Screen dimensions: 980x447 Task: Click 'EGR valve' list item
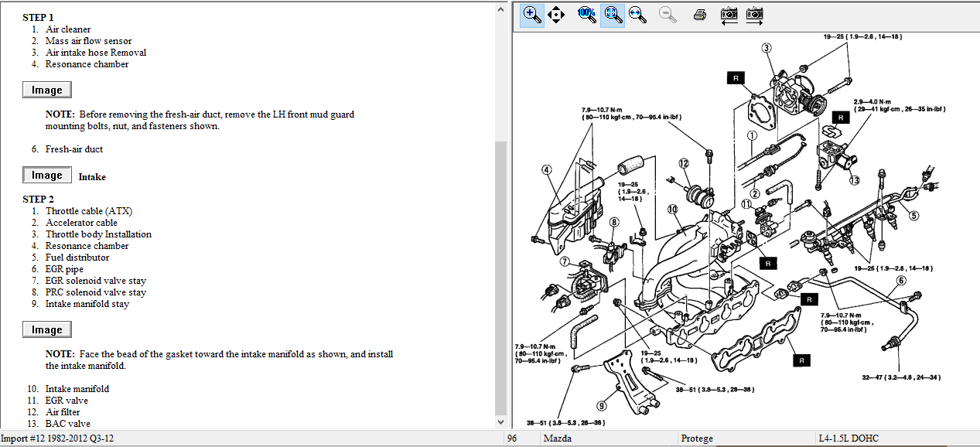pyautogui.click(x=67, y=401)
